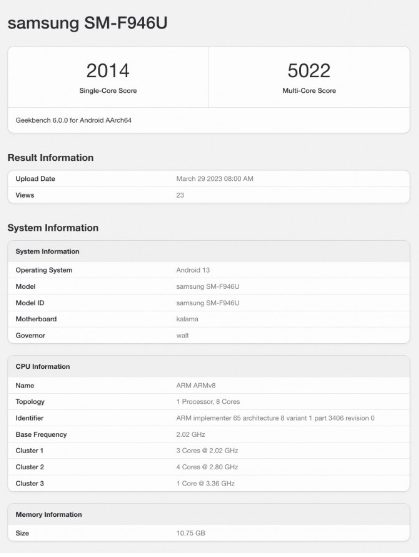Viewport: 419px width, 557px height.
Task: Select the ARM implementer identifier text
Action: click(275, 418)
